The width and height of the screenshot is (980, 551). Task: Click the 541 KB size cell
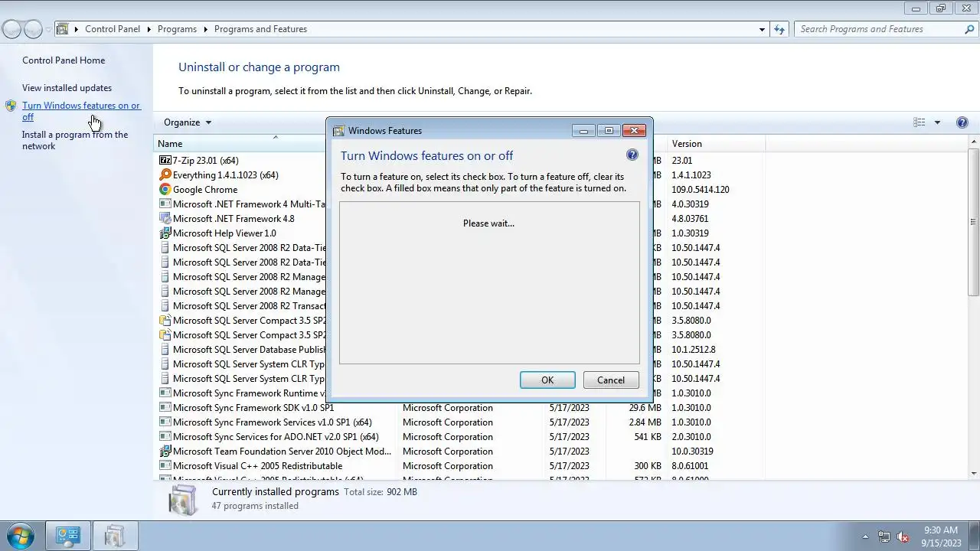pos(648,437)
